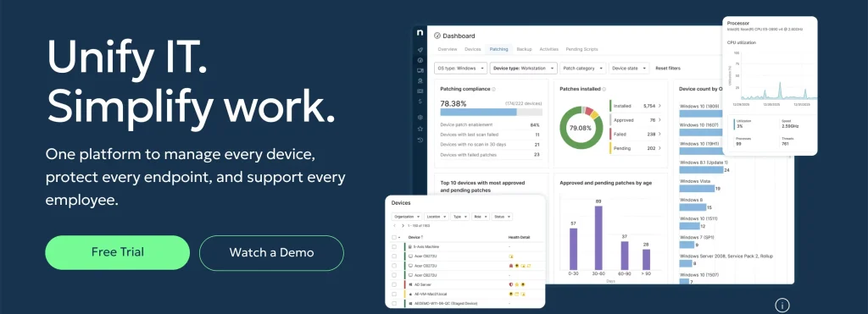The width and height of the screenshot is (868, 314).
Task: Expand the caret next to select-all checkbox
Action: click(x=399, y=238)
